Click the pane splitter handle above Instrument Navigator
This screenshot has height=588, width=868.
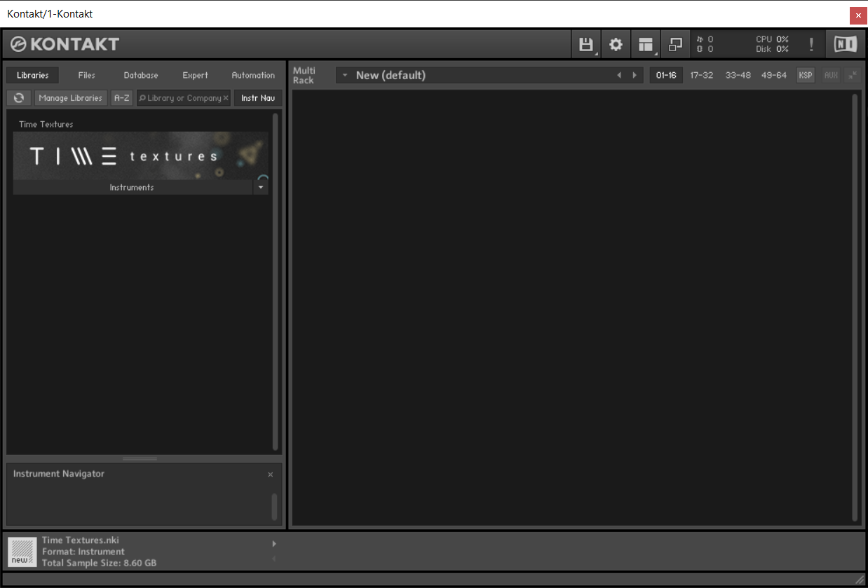click(x=140, y=459)
